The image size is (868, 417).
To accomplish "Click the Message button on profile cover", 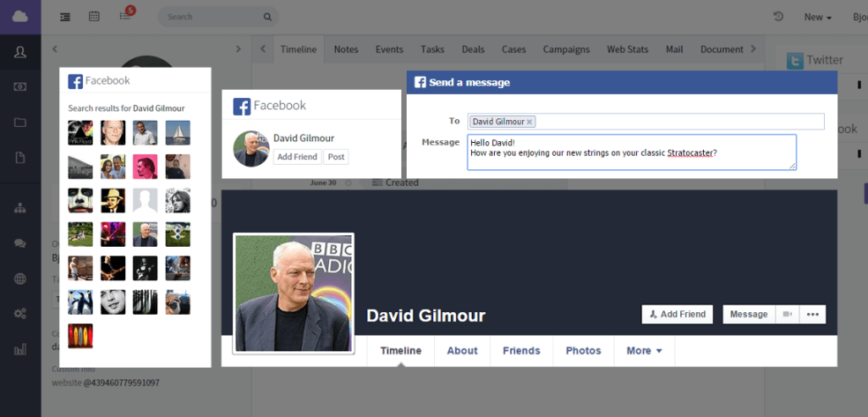I will (x=748, y=314).
